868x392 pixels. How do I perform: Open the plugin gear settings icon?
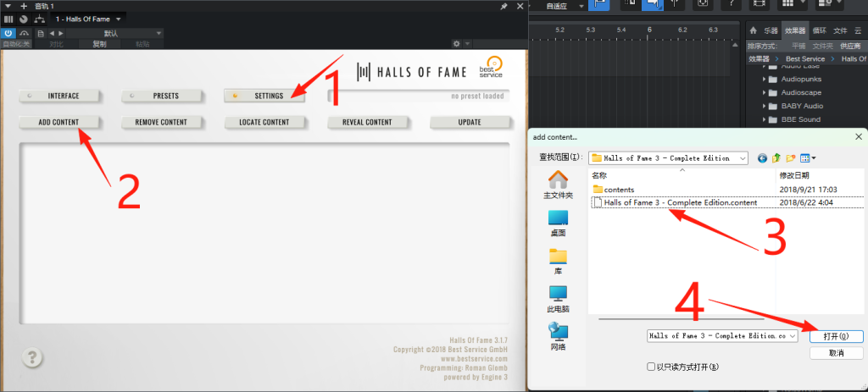pos(456,44)
